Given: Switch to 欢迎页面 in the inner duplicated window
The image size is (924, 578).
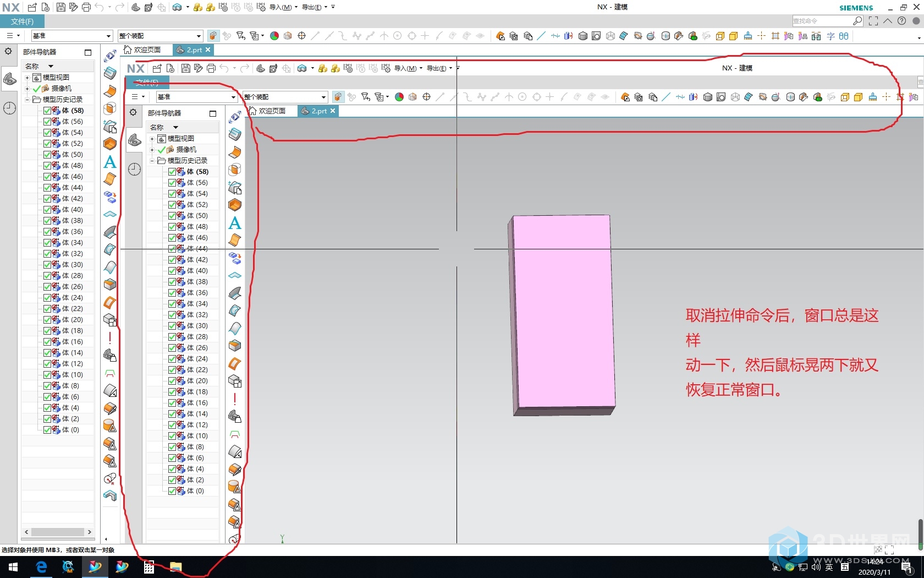Looking at the screenshot, I should point(267,111).
